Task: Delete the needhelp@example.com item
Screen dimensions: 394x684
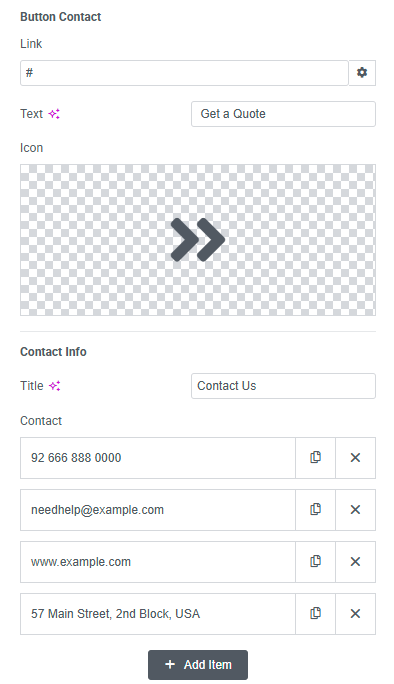Action: (x=355, y=510)
